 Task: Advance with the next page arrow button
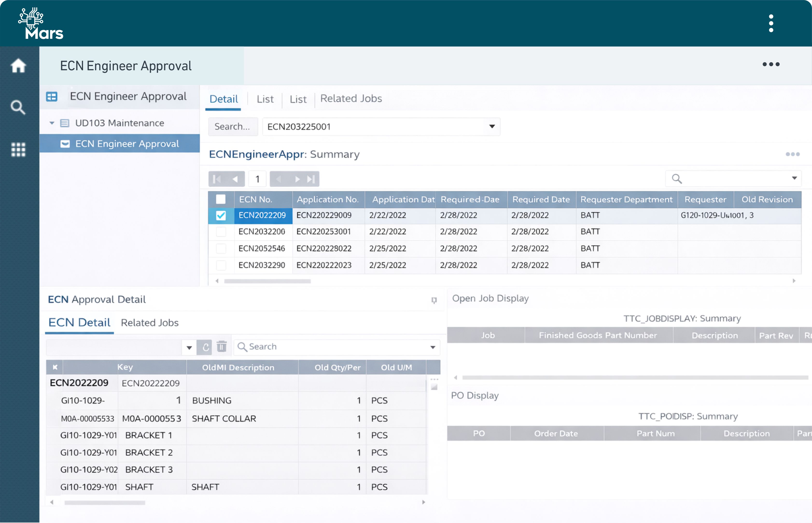point(298,179)
